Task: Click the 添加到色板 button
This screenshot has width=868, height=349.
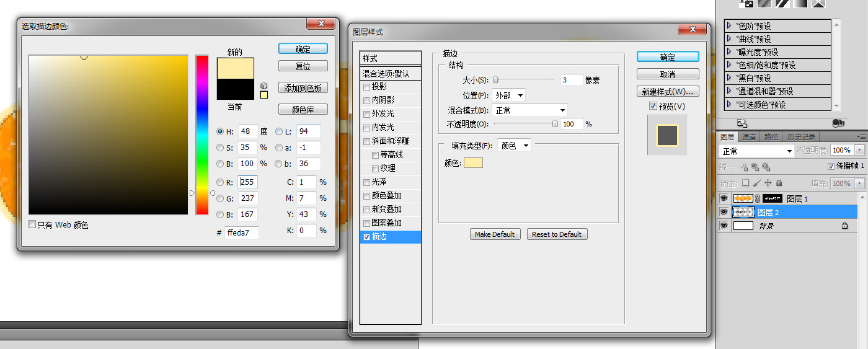Action: 303,88
